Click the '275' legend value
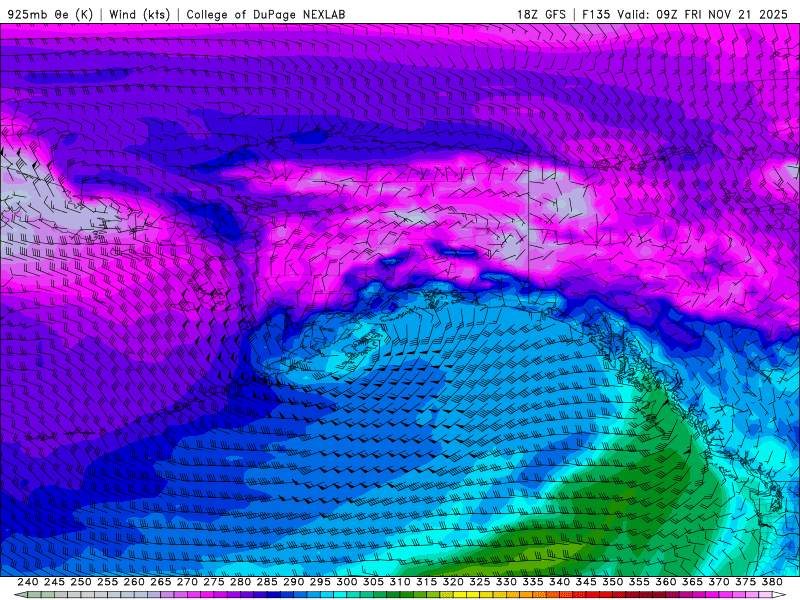800x600 pixels. click(x=214, y=582)
